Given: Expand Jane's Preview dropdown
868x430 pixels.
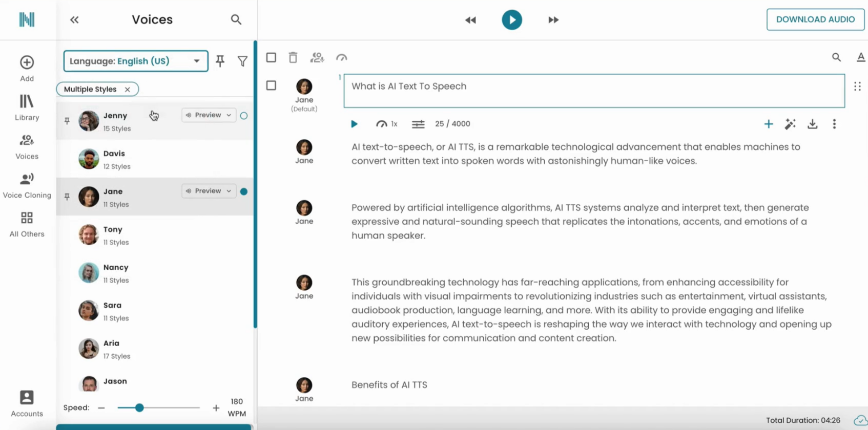Looking at the screenshot, I should click(229, 191).
